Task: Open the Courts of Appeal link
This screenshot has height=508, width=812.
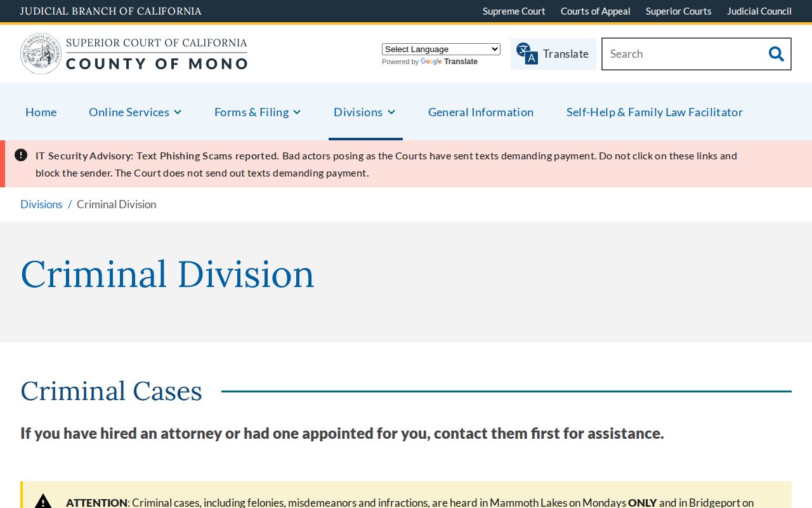Action: 596,11
